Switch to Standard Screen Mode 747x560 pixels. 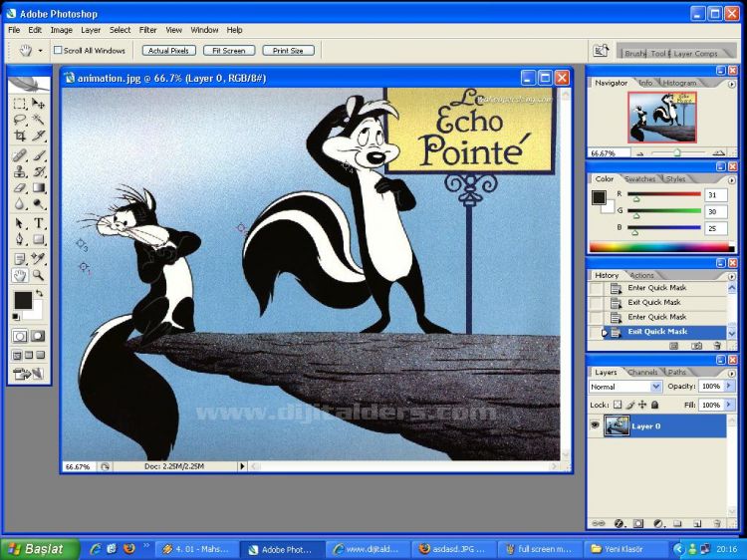tap(17, 355)
